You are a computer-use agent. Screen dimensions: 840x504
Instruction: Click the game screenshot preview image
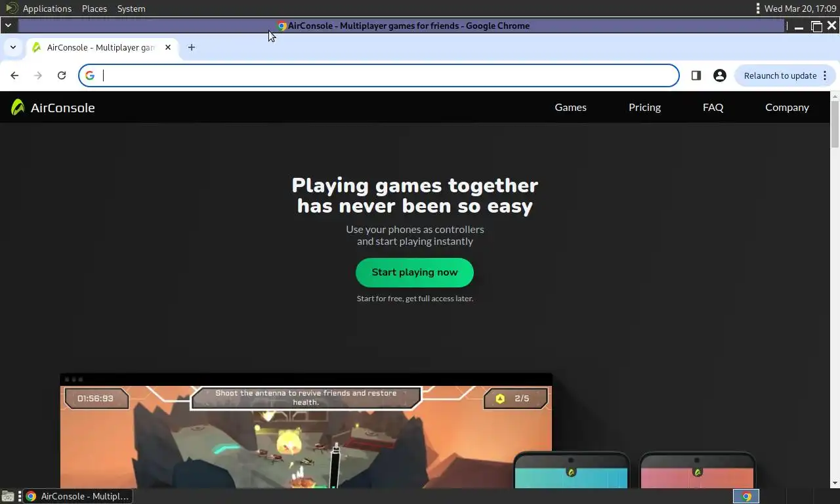coord(306,431)
